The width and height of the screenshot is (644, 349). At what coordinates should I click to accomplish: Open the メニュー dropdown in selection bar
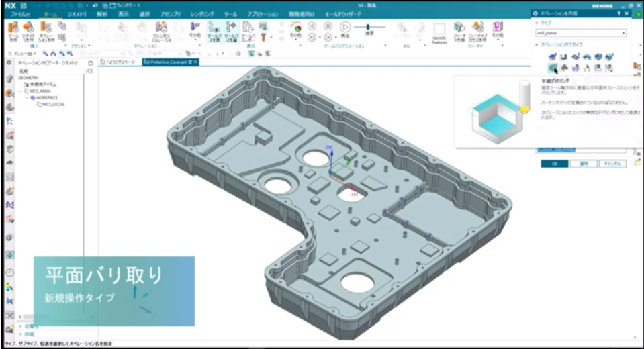[x=25, y=54]
